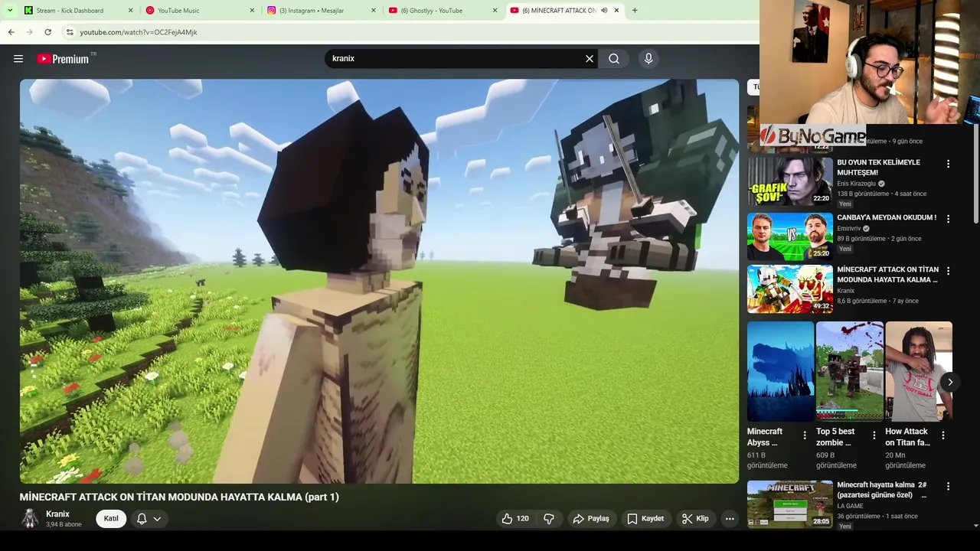The image size is (980, 551).
Task: Reload the page with refresh icon
Action: (x=47, y=32)
